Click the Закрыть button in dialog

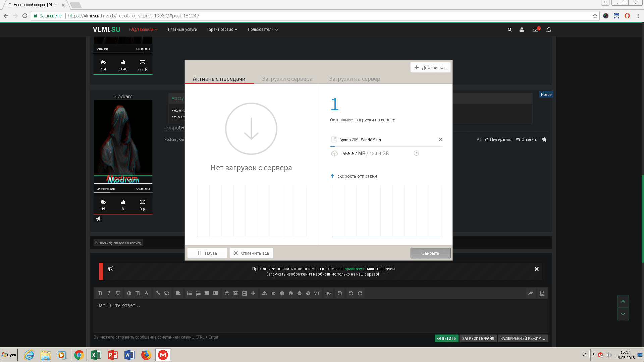tap(430, 253)
